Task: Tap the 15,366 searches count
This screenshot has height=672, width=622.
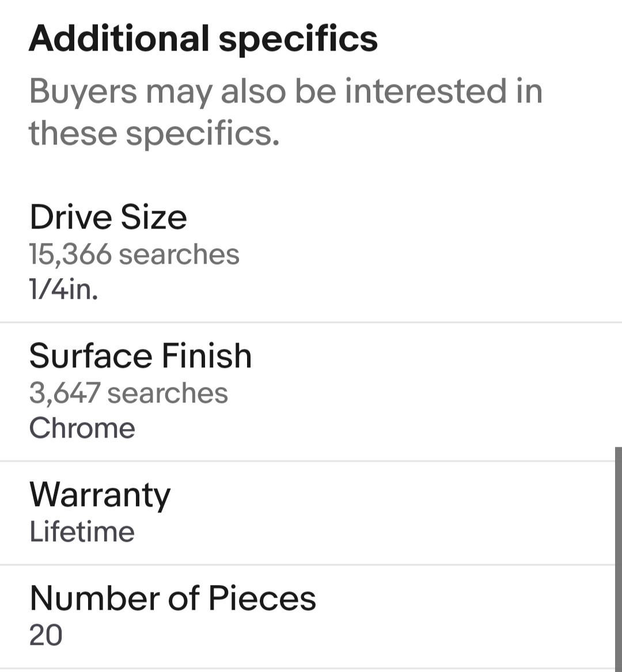Action: [x=134, y=254]
